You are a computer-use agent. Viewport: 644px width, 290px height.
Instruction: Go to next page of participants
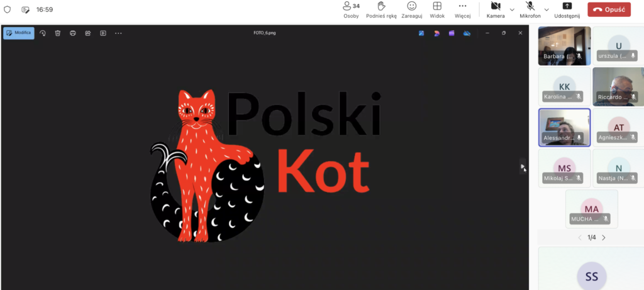coord(604,238)
